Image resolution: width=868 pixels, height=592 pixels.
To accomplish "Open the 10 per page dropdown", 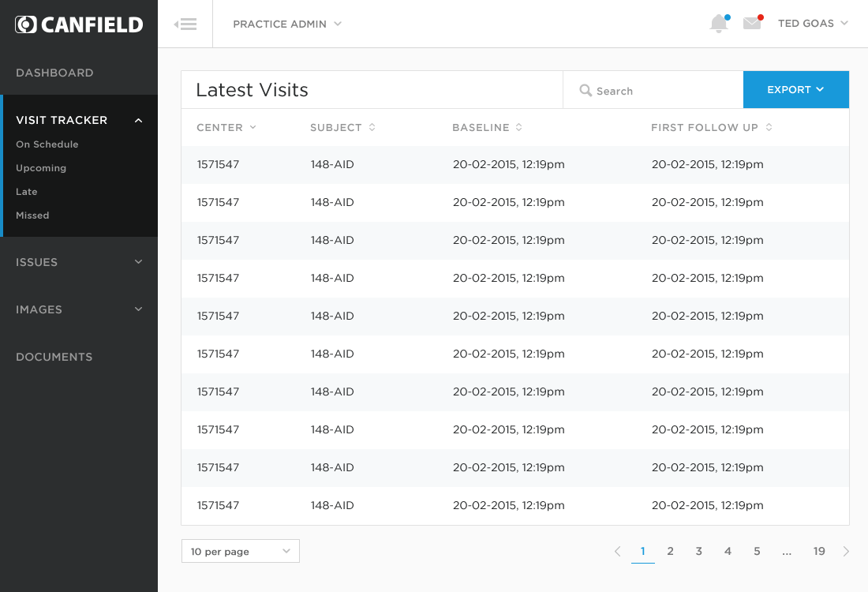I will point(241,552).
